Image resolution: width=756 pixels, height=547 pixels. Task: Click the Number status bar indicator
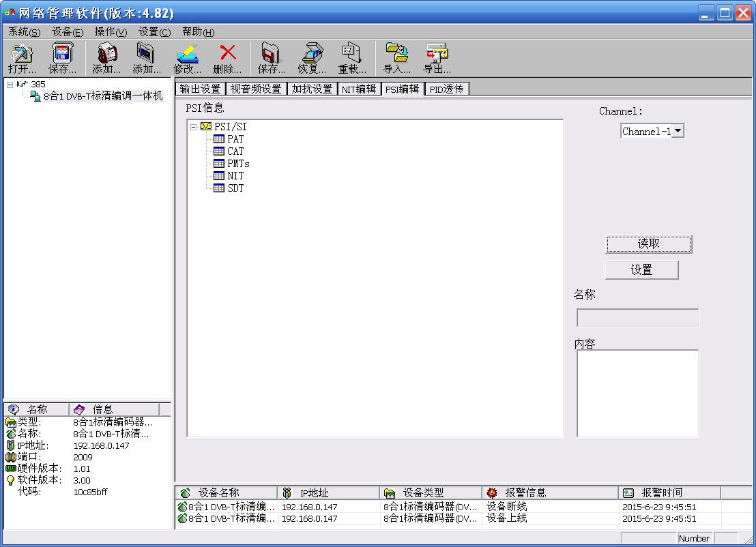[695, 538]
